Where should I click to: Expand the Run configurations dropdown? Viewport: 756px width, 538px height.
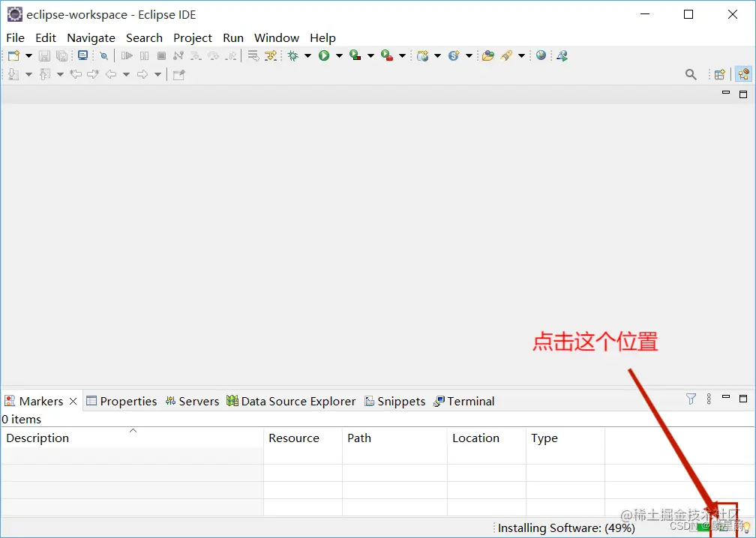pyautogui.click(x=339, y=56)
